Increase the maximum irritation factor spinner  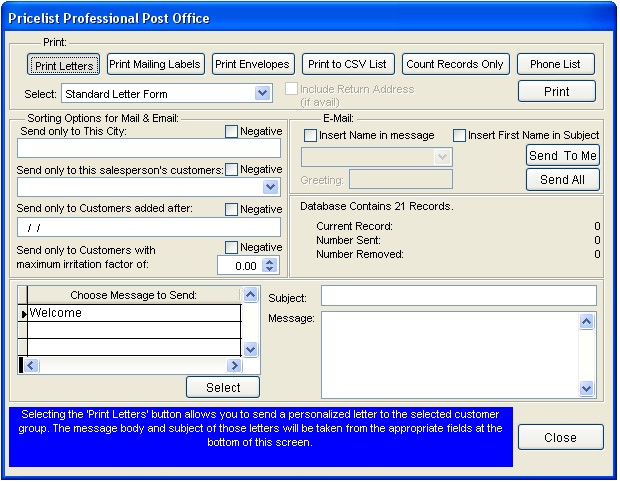tap(270, 262)
